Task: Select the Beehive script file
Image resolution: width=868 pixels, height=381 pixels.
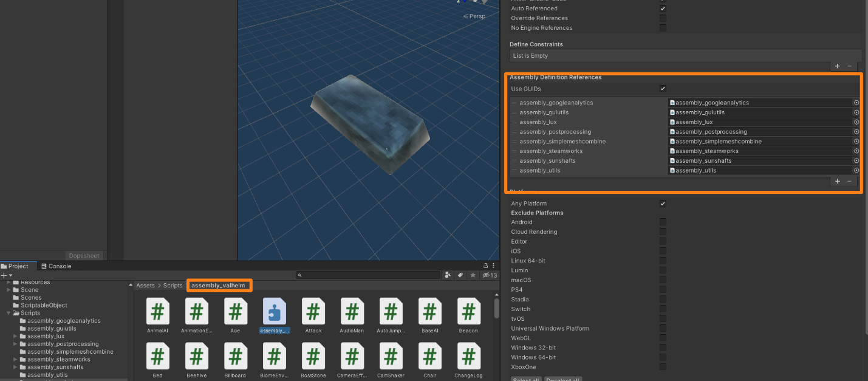Action: click(196, 360)
